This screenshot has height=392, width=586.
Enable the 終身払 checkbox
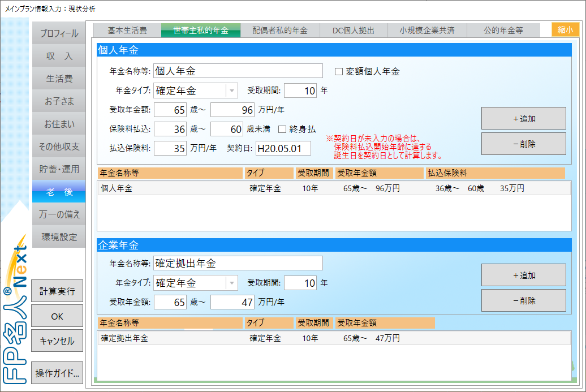[x=283, y=130]
